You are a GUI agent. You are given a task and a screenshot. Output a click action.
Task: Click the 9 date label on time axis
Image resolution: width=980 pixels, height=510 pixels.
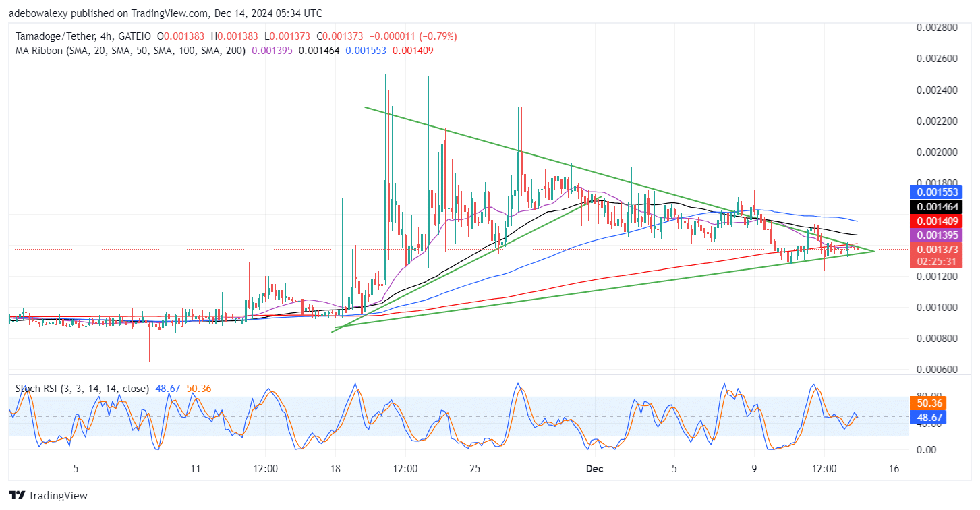pos(754,468)
